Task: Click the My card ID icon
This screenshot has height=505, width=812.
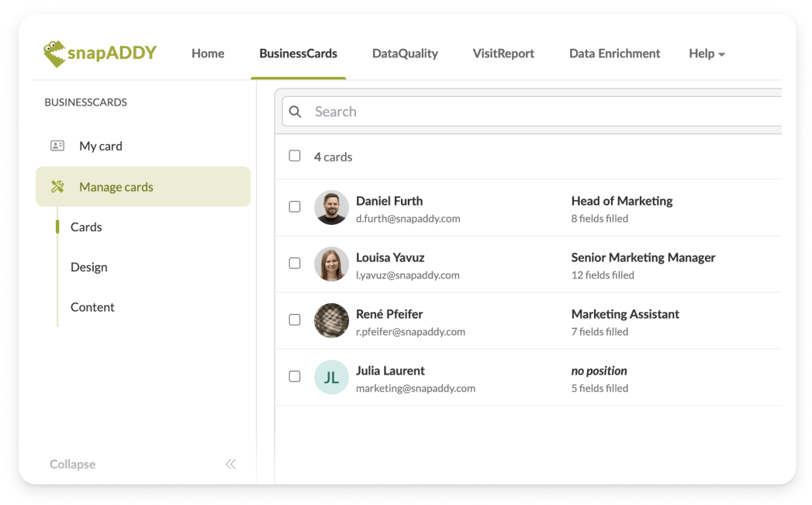Action: (x=57, y=146)
